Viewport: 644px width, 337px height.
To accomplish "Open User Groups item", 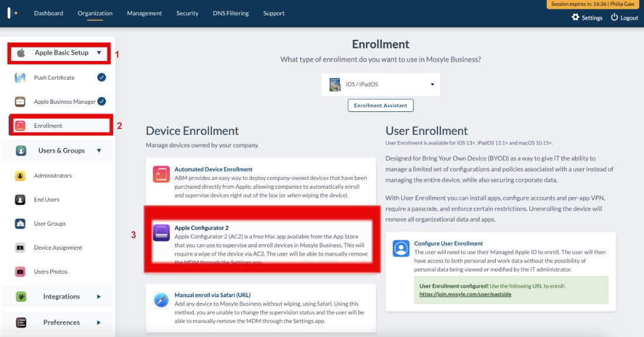I will [50, 223].
